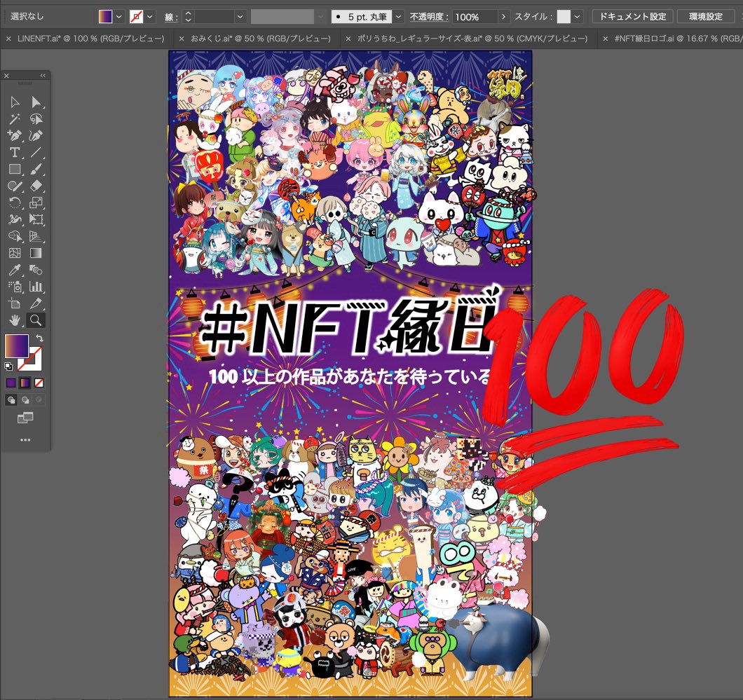Select the Shape Builder tool

[15, 236]
